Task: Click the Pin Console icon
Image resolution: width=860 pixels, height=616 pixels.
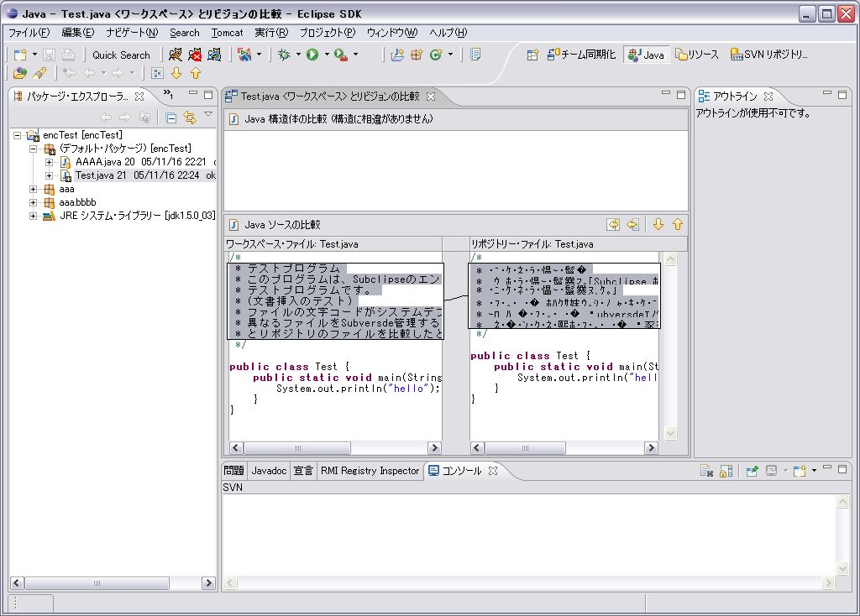Action: [752, 471]
